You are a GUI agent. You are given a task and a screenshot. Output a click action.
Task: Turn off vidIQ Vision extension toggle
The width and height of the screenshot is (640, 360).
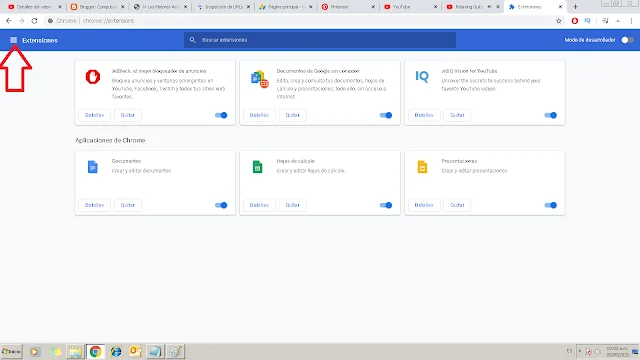tap(551, 115)
